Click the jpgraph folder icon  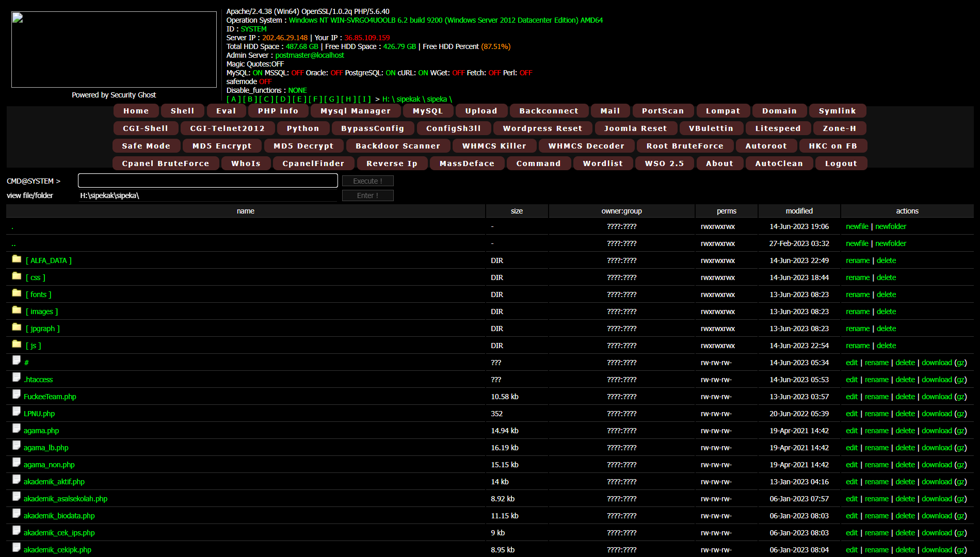click(17, 327)
